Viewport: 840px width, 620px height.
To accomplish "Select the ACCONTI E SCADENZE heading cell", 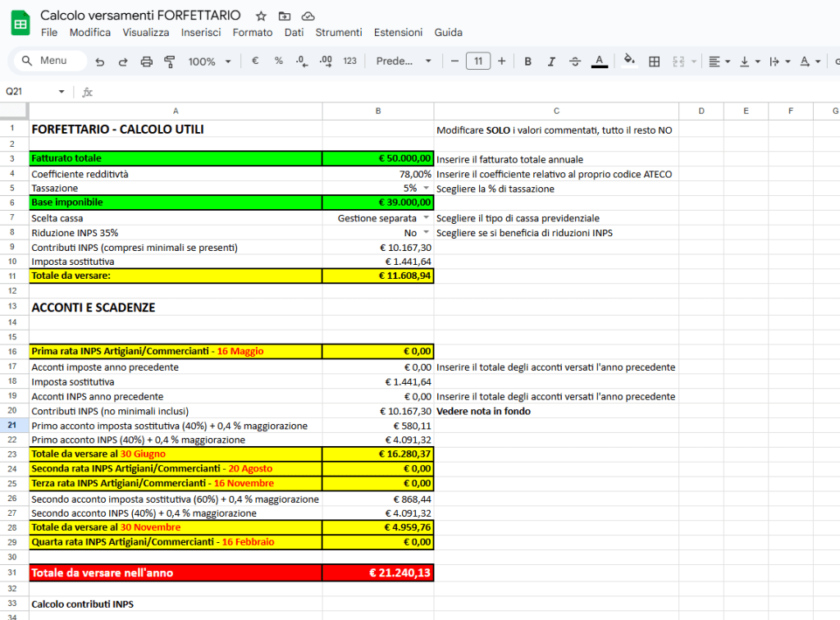I will tap(176, 308).
